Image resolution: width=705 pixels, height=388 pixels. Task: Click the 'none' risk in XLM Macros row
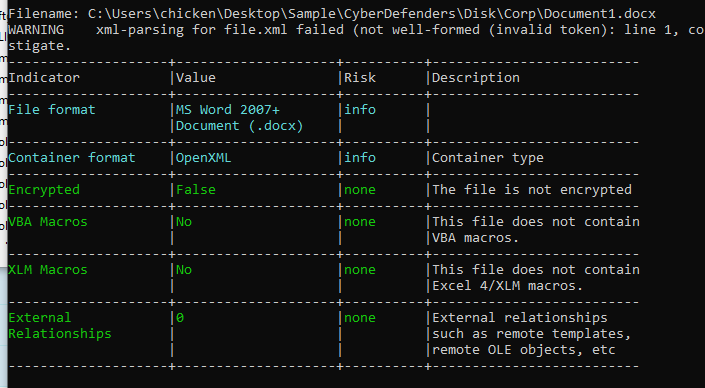coord(360,270)
